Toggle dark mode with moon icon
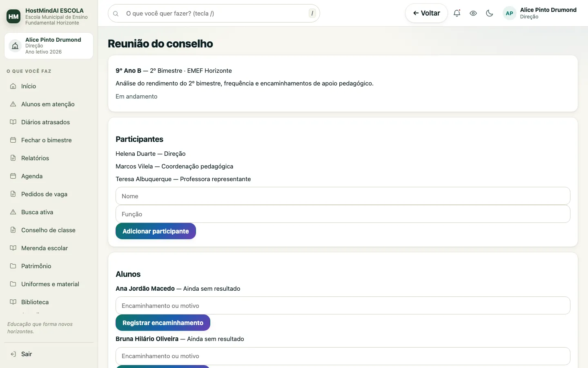This screenshot has width=588, height=368. [490, 13]
